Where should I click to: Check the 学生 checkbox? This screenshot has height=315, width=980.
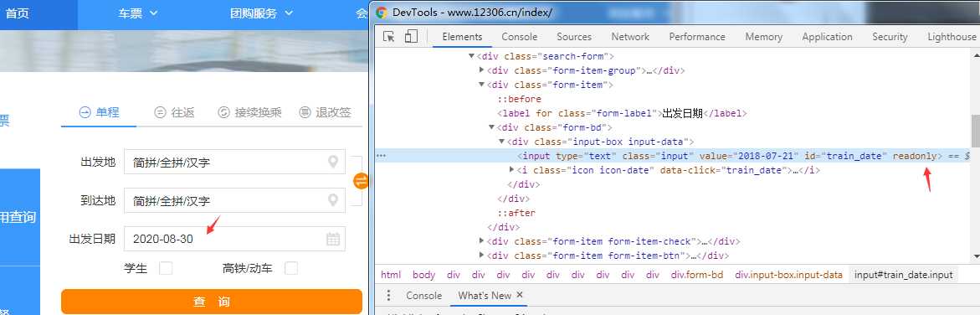pyautogui.click(x=166, y=268)
